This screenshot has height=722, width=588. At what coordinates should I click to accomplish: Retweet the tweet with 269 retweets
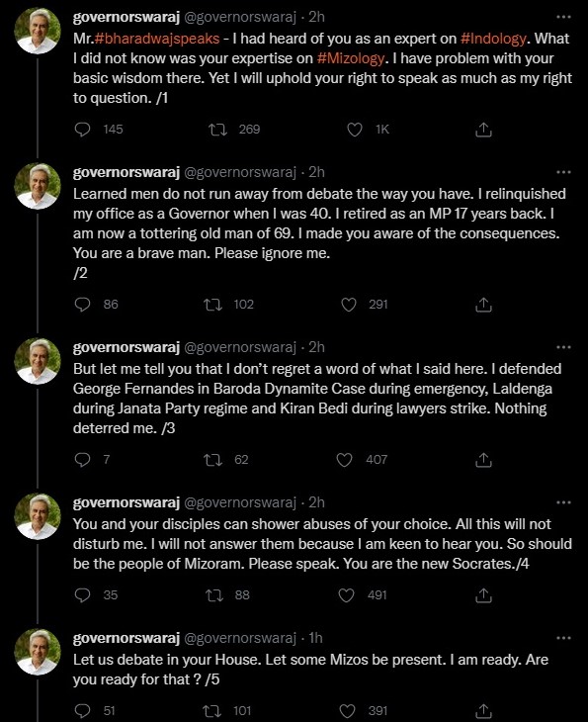217,130
